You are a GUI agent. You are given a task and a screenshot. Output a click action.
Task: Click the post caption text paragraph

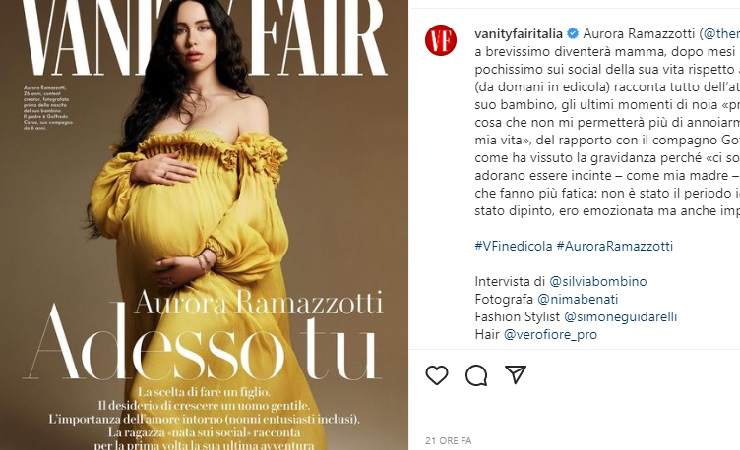(607, 122)
